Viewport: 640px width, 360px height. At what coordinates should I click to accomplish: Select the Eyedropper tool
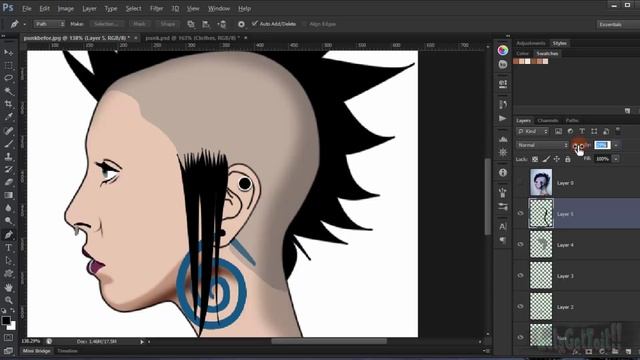click(x=9, y=117)
